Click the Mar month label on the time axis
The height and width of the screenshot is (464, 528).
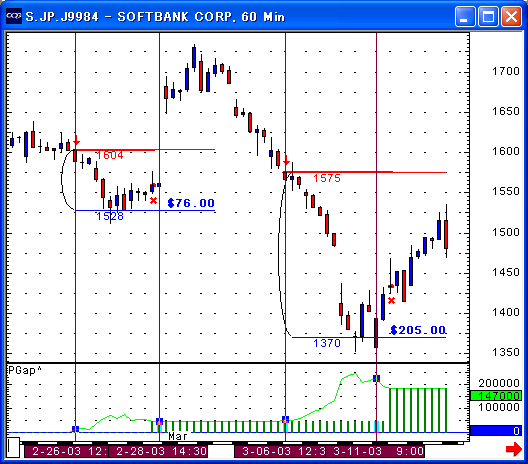tap(177, 436)
